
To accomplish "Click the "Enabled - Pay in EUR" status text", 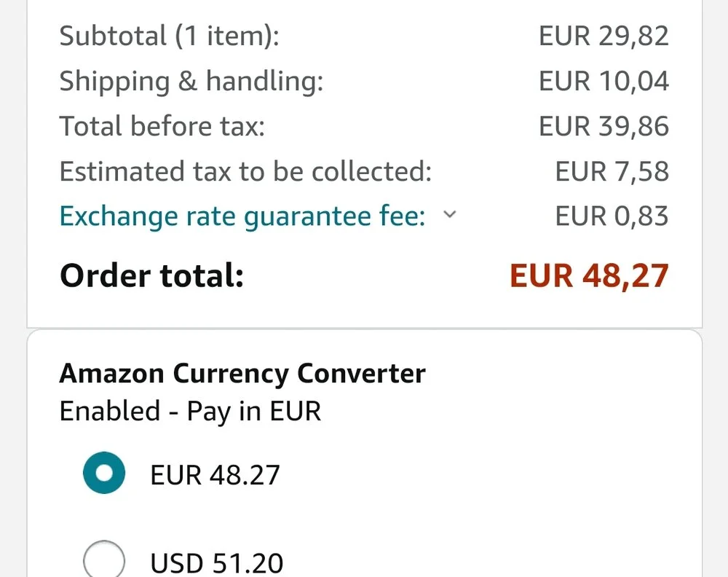I will coord(190,412).
